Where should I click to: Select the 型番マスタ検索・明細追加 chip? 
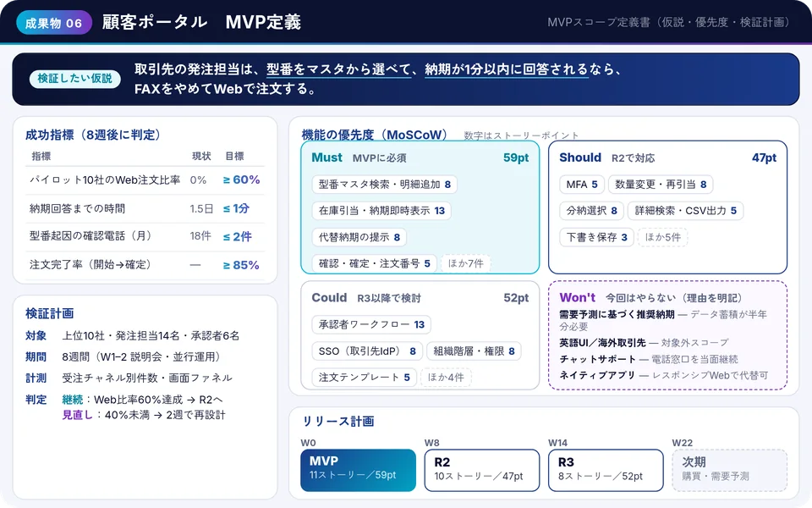tap(384, 185)
